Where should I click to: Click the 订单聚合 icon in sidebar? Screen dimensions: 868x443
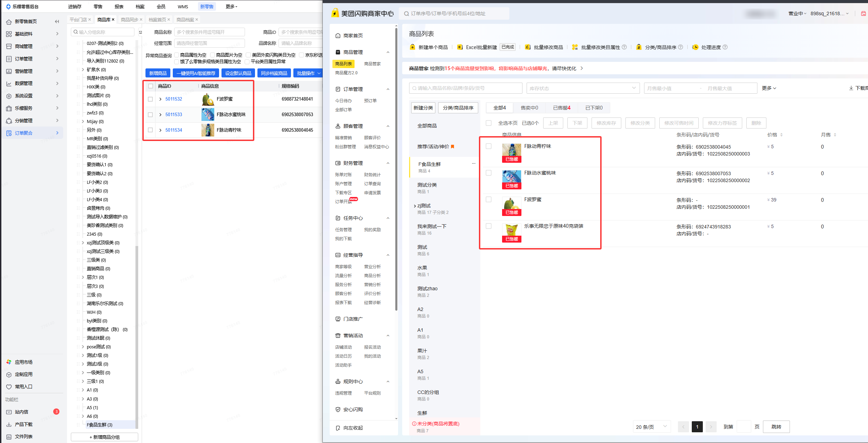click(x=9, y=133)
